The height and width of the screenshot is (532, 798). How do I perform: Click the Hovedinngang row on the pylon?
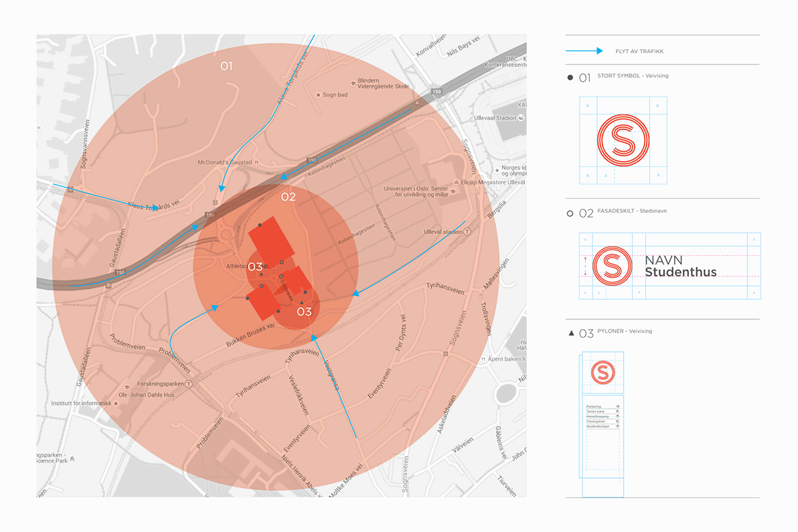click(x=602, y=416)
